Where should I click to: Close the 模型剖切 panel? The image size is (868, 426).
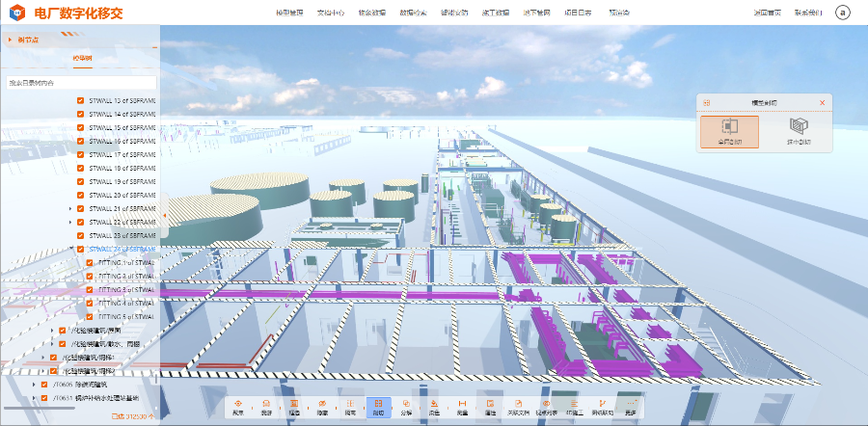tap(822, 102)
